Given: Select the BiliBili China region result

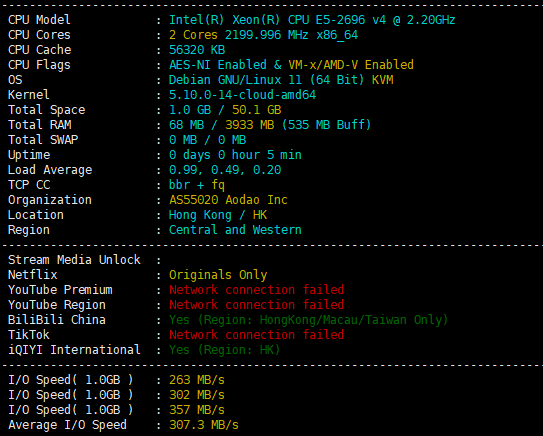Looking at the screenshot, I should coord(309,320).
